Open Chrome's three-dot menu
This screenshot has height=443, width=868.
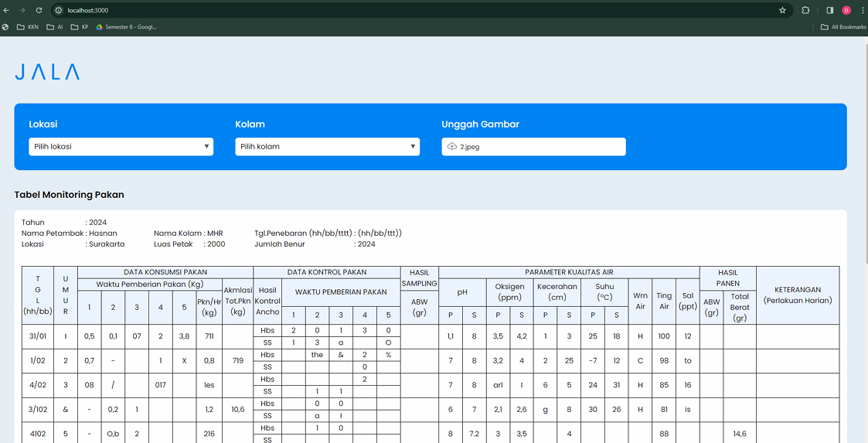coord(863,10)
